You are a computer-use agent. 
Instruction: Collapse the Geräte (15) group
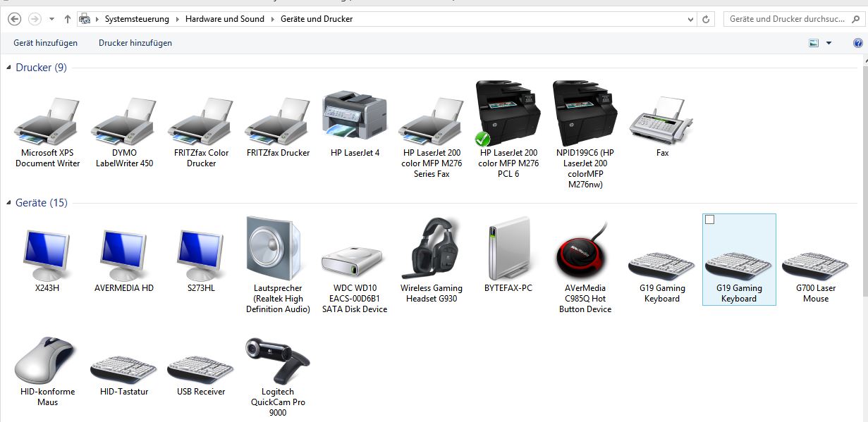click(8, 203)
